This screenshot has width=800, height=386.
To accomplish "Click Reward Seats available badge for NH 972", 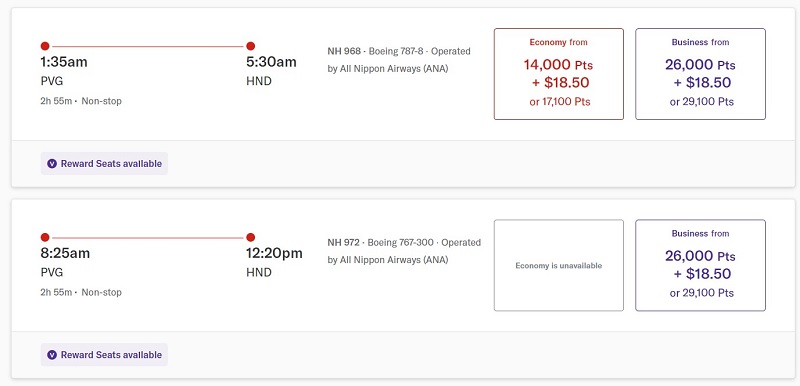I will pyautogui.click(x=104, y=355).
